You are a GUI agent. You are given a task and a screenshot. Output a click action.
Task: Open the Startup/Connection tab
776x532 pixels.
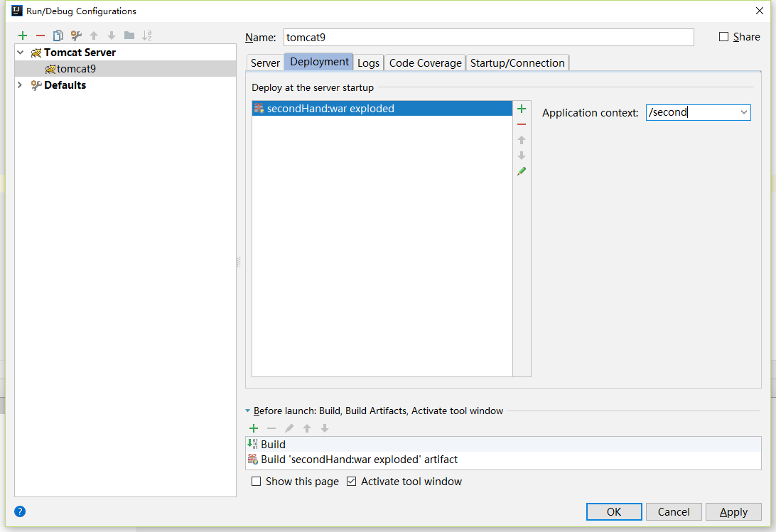pos(517,63)
